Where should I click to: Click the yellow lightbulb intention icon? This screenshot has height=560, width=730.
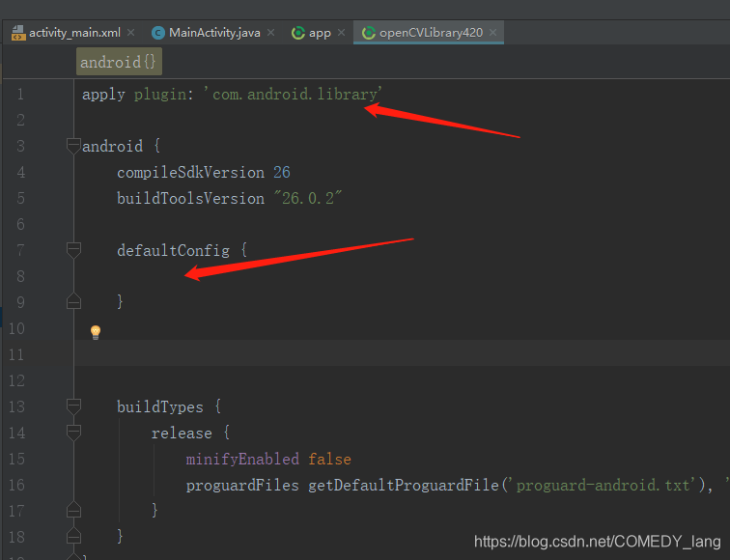coord(96,332)
